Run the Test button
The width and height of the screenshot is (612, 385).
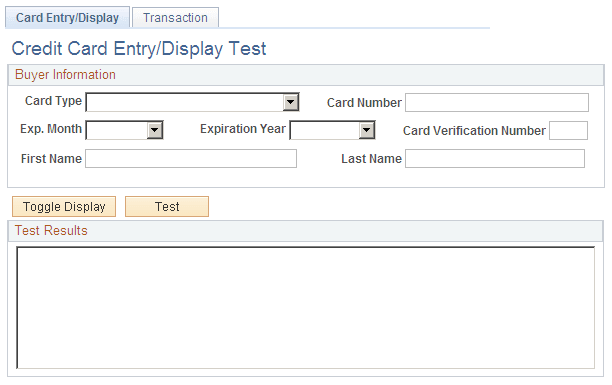point(167,207)
